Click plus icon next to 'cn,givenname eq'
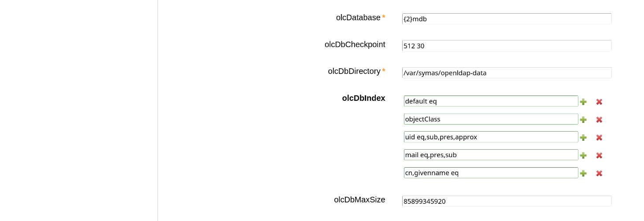 click(x=583, y=173)
